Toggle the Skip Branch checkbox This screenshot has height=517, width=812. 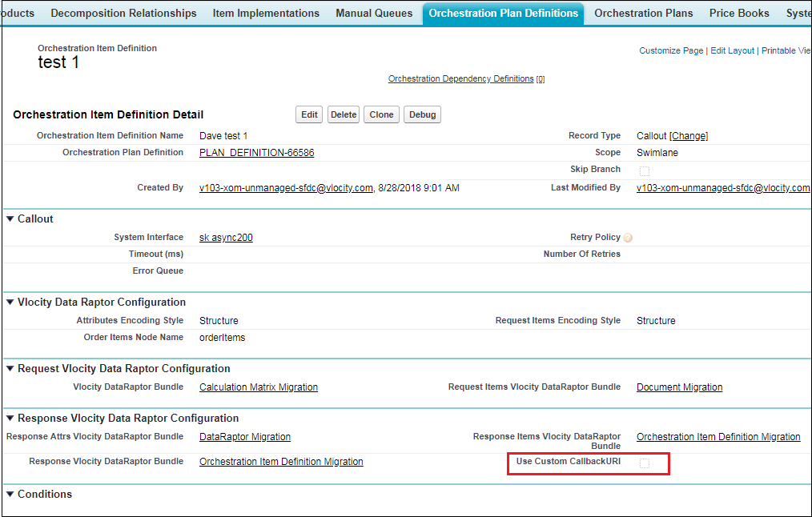(644, 170)
